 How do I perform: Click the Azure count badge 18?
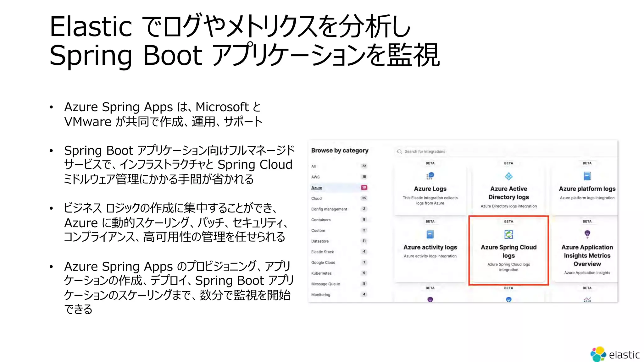(x=364, y=188)
